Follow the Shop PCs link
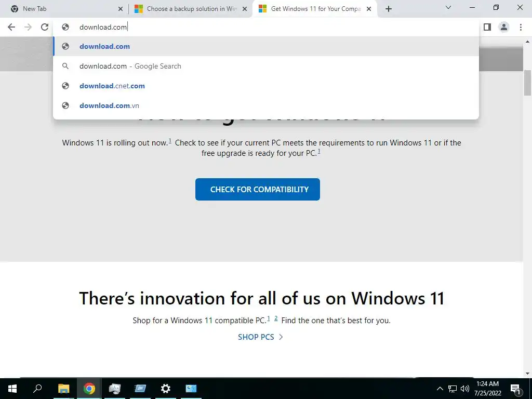Image resolution: width=532 pixels, height=399 pixels. click(260, 337)
